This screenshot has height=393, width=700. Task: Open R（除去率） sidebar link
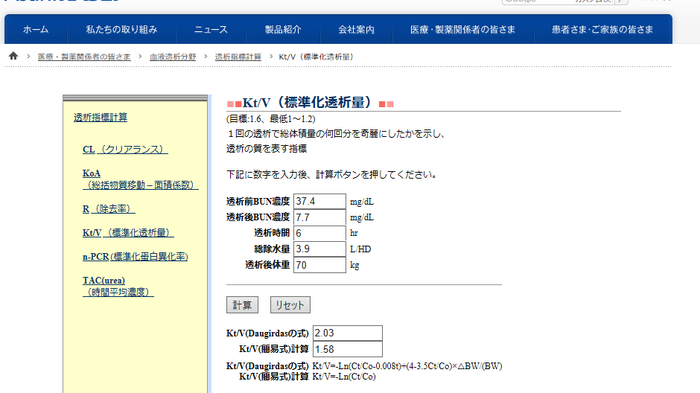point(108,209)
